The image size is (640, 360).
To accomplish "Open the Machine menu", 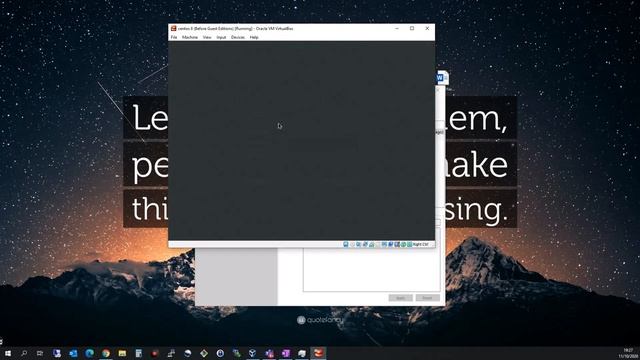I will pos(190,37).
